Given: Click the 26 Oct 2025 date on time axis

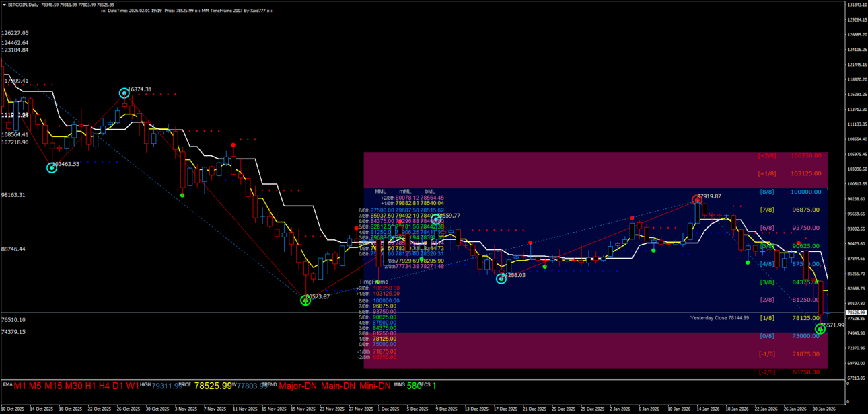Looking at the screenshot, I should pyautogui.click(x=127, y=409).
